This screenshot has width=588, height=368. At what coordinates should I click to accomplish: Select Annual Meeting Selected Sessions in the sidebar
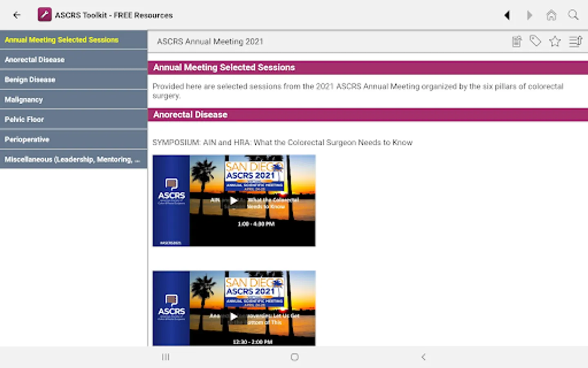tap(73, 40)
